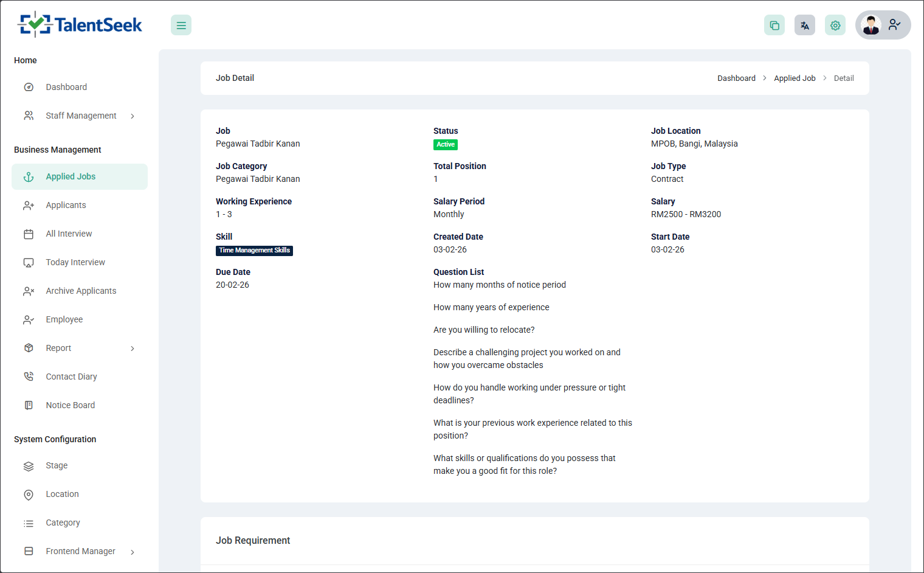Go to Archive Applicants page
This screenshot has height=573, width=924.
pos(81,291)
